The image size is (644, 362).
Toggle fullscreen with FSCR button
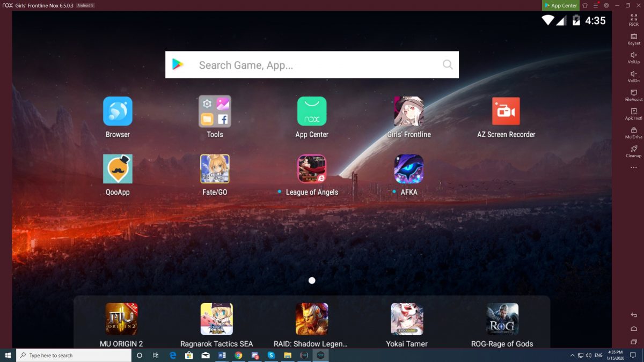(633, 20)
